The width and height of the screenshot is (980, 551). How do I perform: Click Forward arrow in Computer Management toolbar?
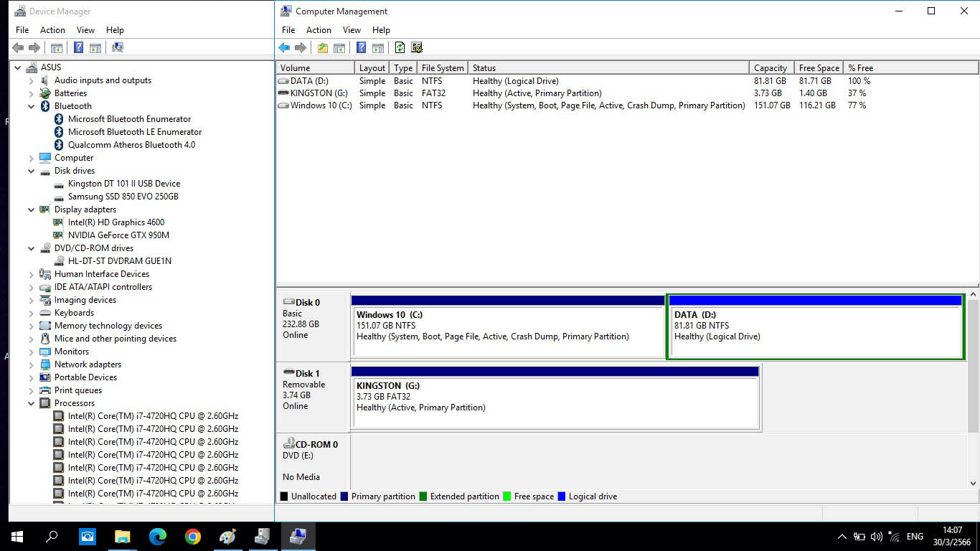[300, 47]
